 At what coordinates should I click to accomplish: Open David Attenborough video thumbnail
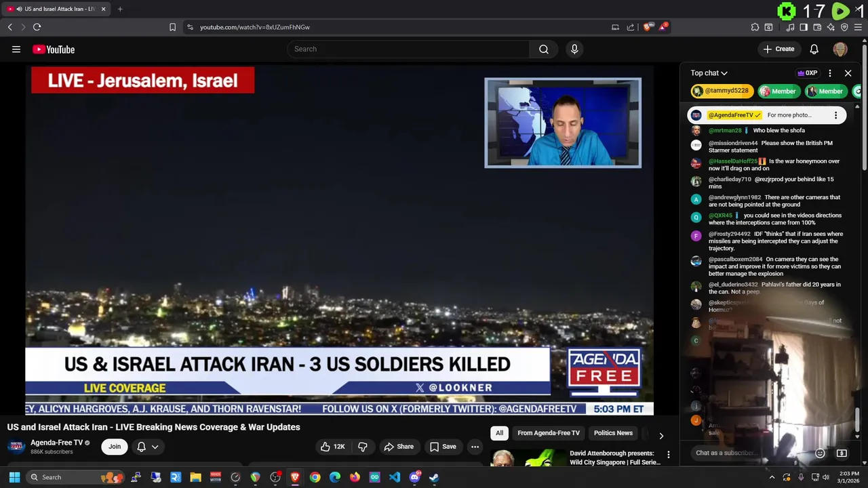[528, 458]
